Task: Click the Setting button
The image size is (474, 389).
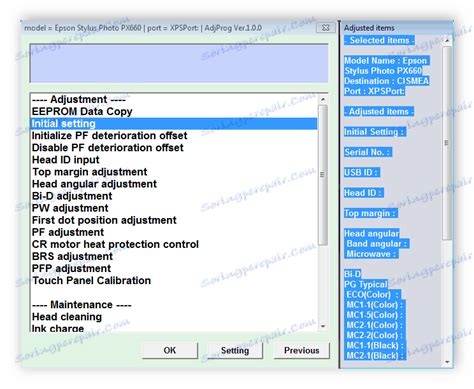Action: point(235,350)
